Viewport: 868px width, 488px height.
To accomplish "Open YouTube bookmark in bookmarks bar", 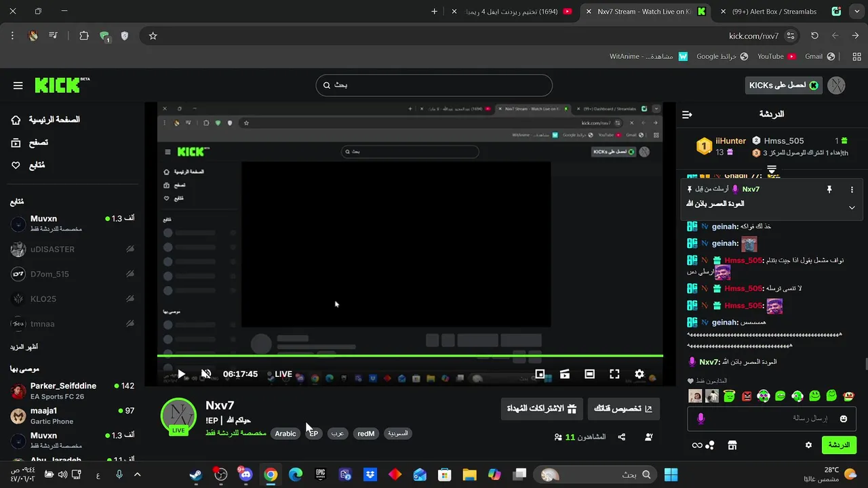I will (776, 57).
